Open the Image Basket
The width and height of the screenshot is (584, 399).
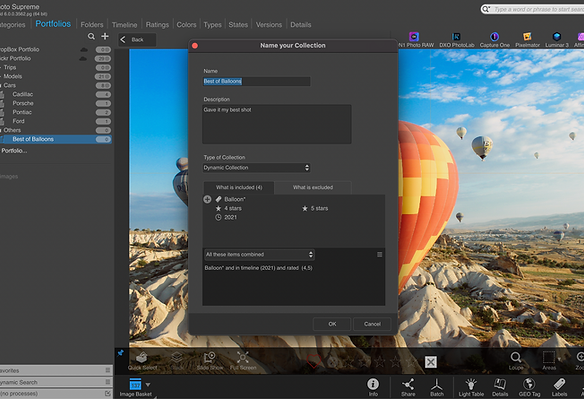tap(135, 387)
